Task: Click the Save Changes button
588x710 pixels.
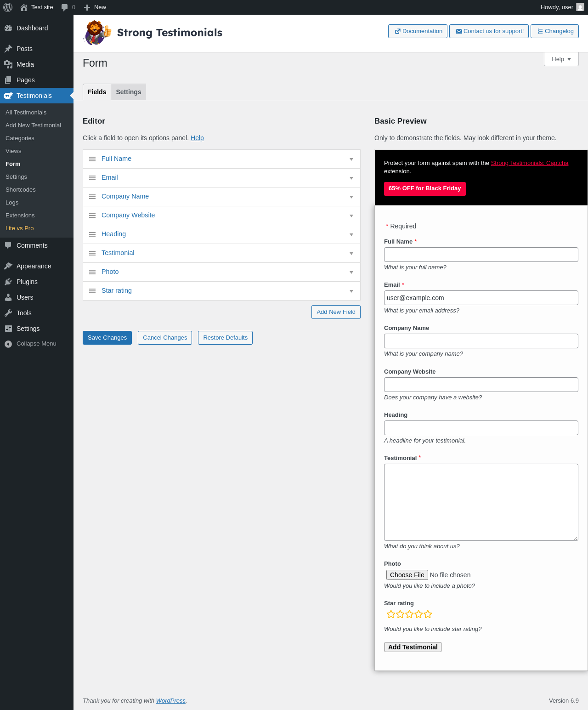Action: pyautogui.click(x=107, y=338)
